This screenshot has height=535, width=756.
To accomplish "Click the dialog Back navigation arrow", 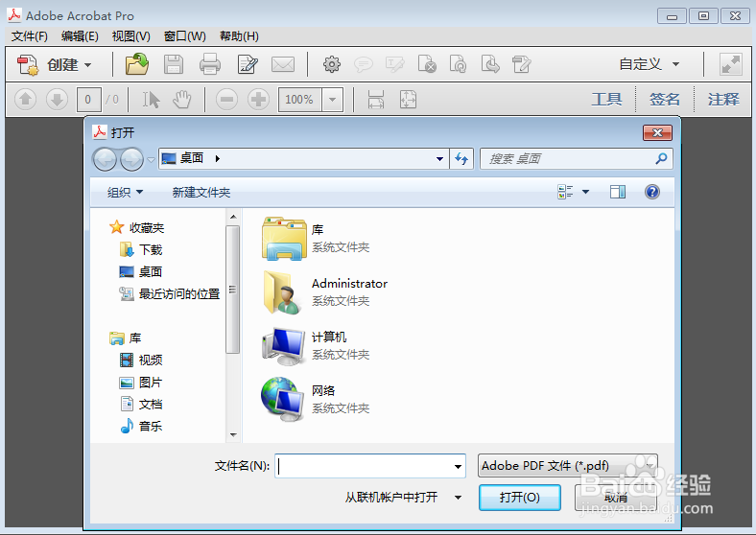I will pyautogui.click(x=105, y=159).
